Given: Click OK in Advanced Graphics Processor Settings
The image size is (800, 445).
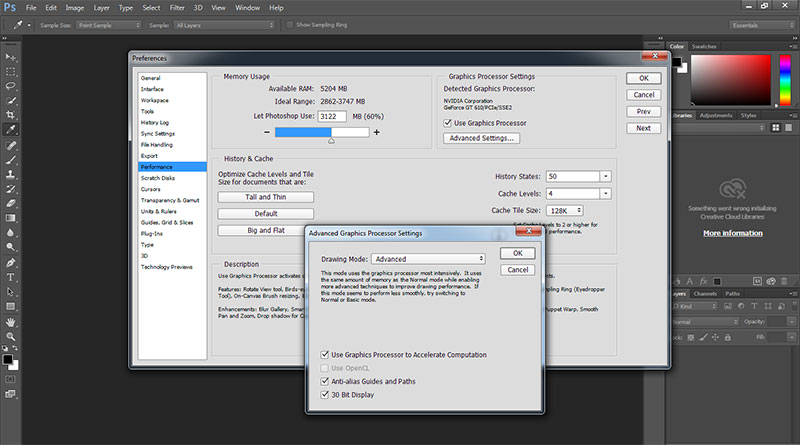Looking at the screenshot, I should click(x=517, y=253).
